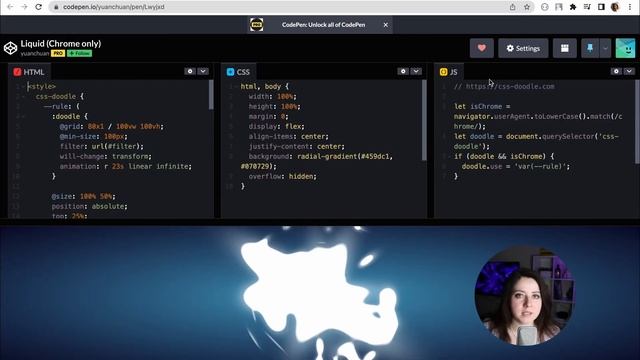Select the CSS editor tab
Viewport: 640px width, 360px height.
pos(238,72)
